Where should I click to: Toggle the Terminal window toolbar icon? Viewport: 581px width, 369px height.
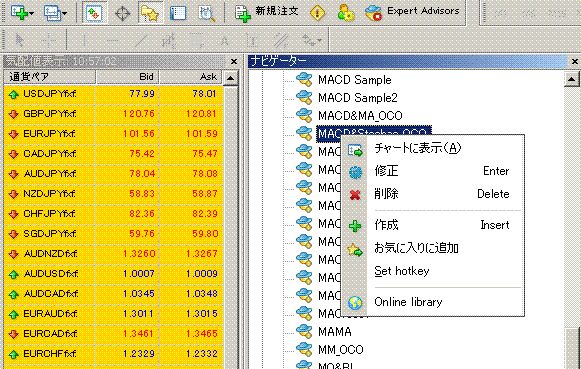[178, 13]
